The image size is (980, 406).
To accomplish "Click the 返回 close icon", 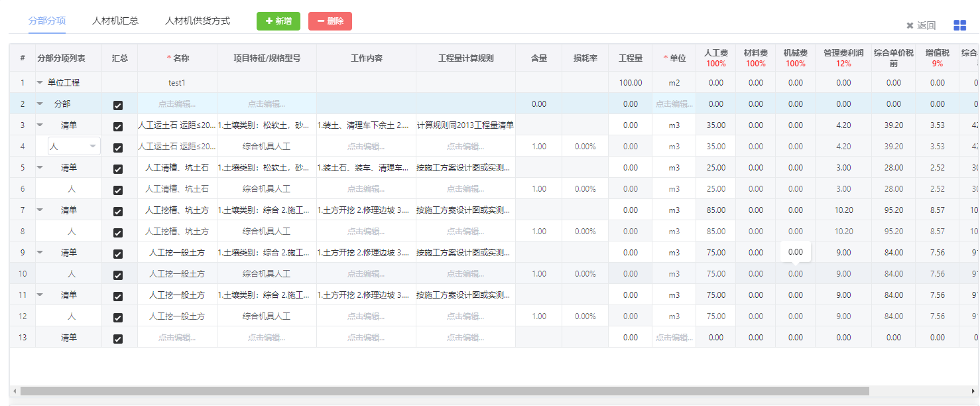I will (x=910, y=26).
